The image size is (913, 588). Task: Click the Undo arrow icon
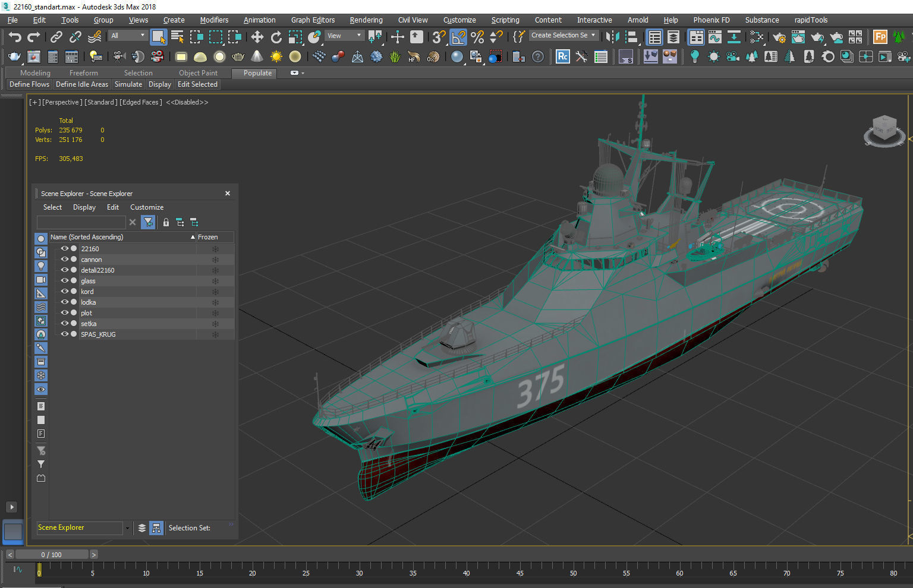15,37
